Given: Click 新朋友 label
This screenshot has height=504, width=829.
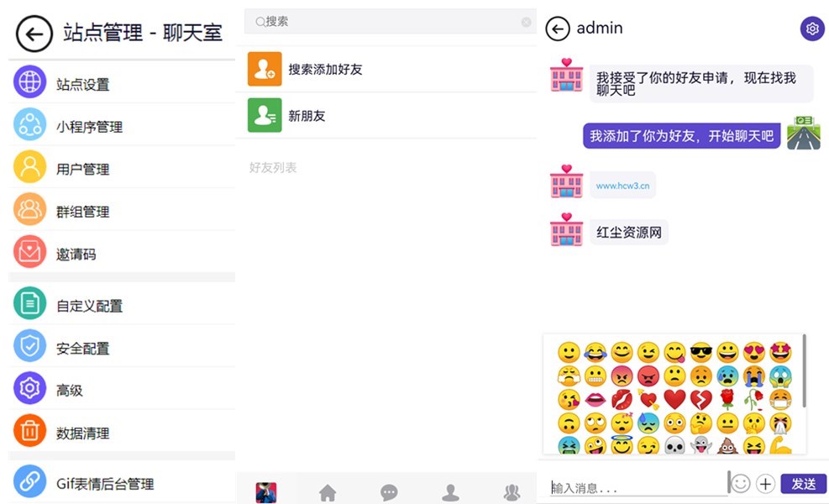Looking at the screenshot, I should click(307, 115).
